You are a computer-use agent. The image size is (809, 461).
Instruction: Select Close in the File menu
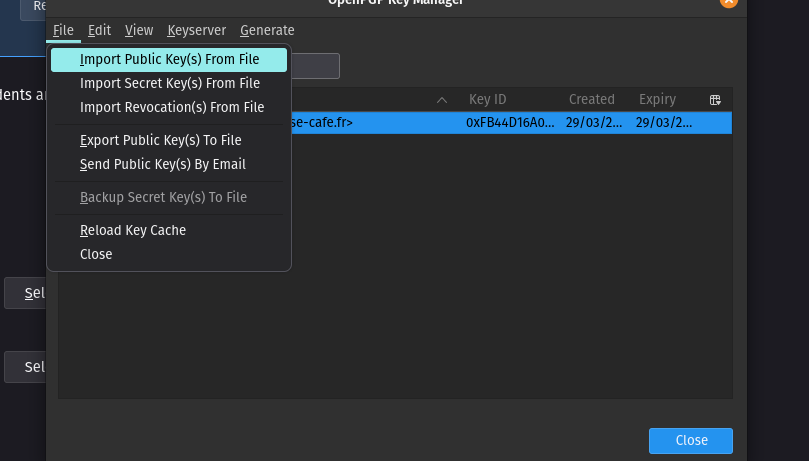click(x=169, y=254)
